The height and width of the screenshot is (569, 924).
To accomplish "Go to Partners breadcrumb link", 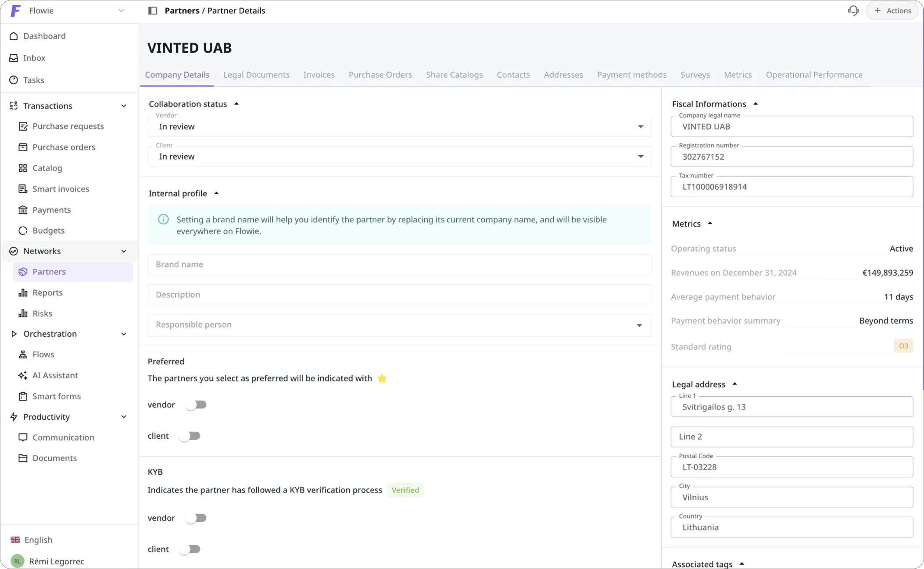I will click(182, 11).
